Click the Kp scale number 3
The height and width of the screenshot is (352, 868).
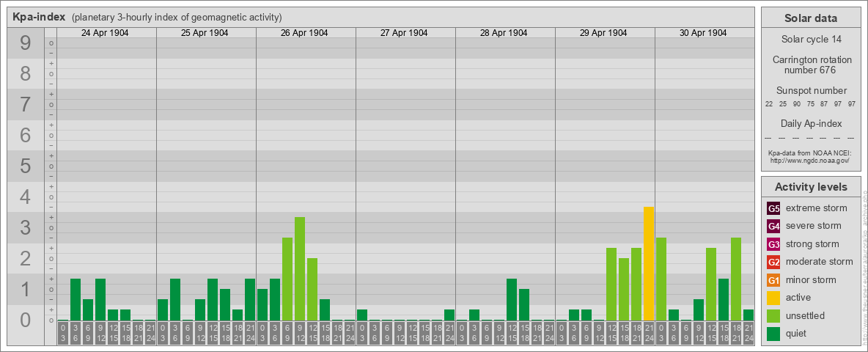pyautogui.click(x=25, y=227)
